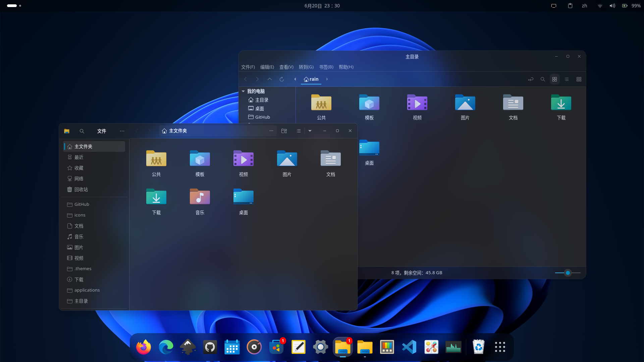Viewport: 644px width, 362px height.
Task: Adjust the zoom slider in the status bar
Action: click(568, 273)
